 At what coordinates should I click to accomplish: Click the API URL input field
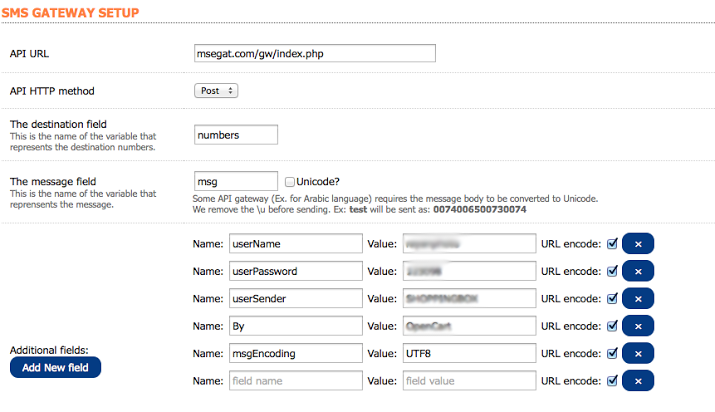pos(315,53)
